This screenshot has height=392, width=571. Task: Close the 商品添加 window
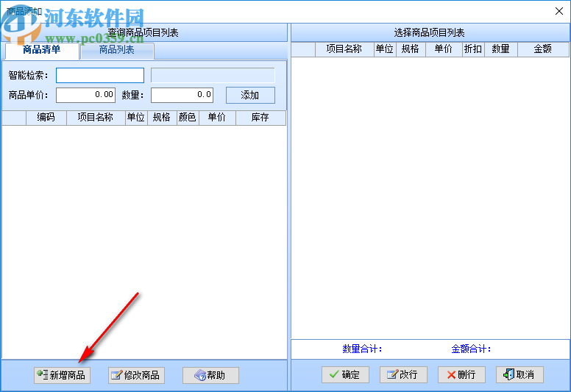click(x=559, y=11)
